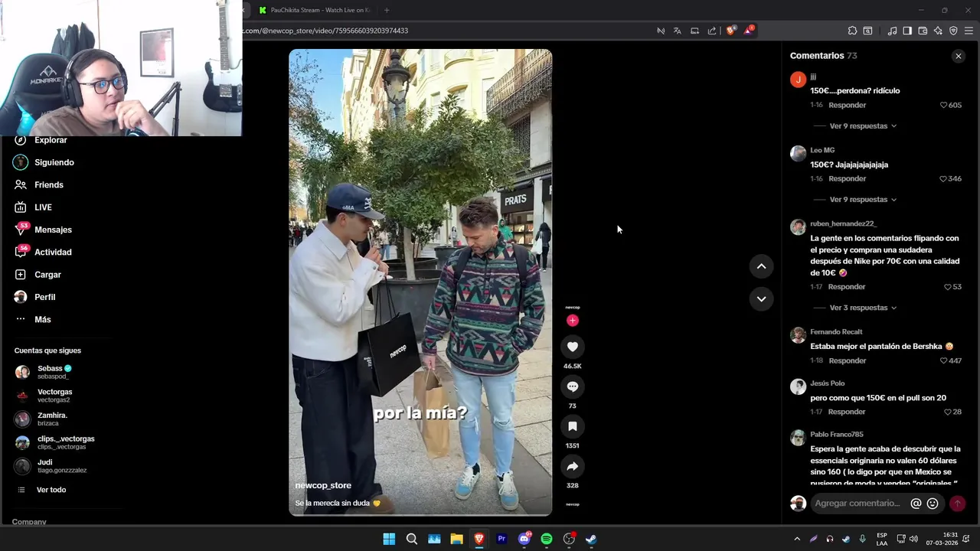Open browser media control music icon
The image size is (980, 551).
[x=892, y=31]
